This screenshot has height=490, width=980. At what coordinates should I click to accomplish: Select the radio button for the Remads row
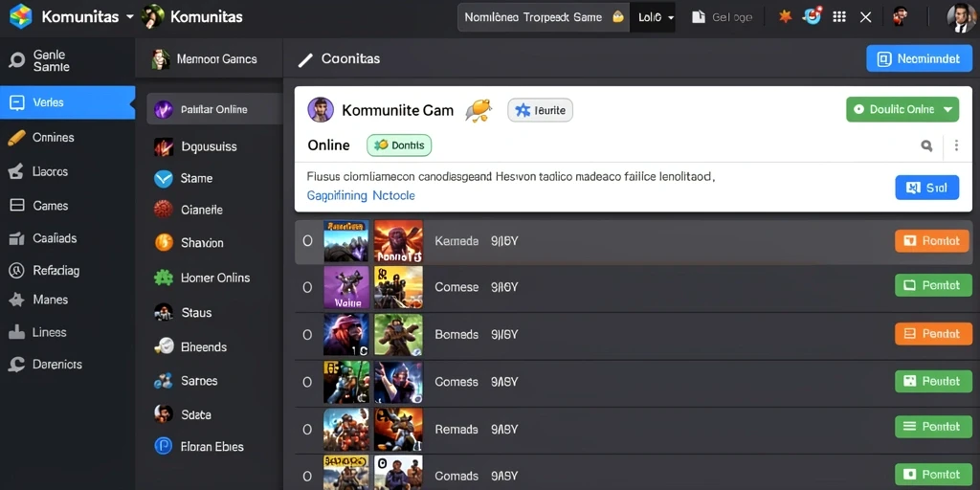click(x=307, y=430)
